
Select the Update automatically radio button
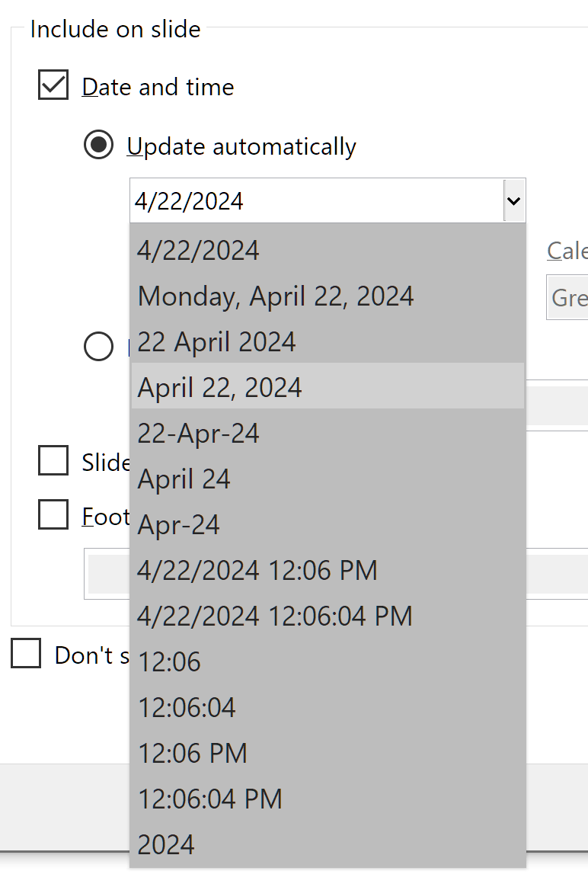[x=98, y=146]
